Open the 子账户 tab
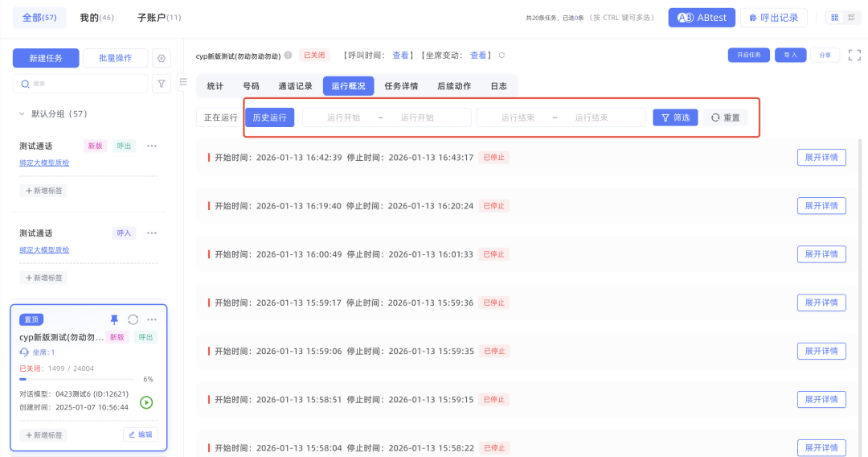Viewport: 868px width, 457px height. tap(158, 17)
